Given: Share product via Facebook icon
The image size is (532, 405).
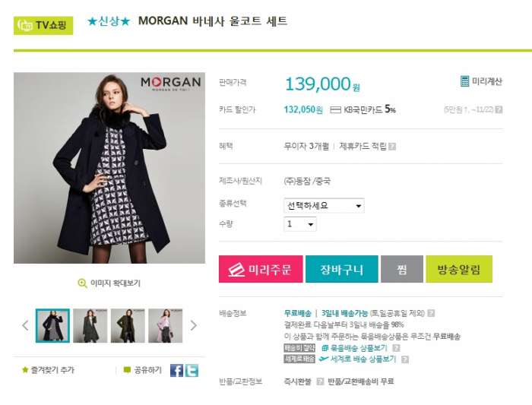Looking at the screenshot, I should [176, 370].
